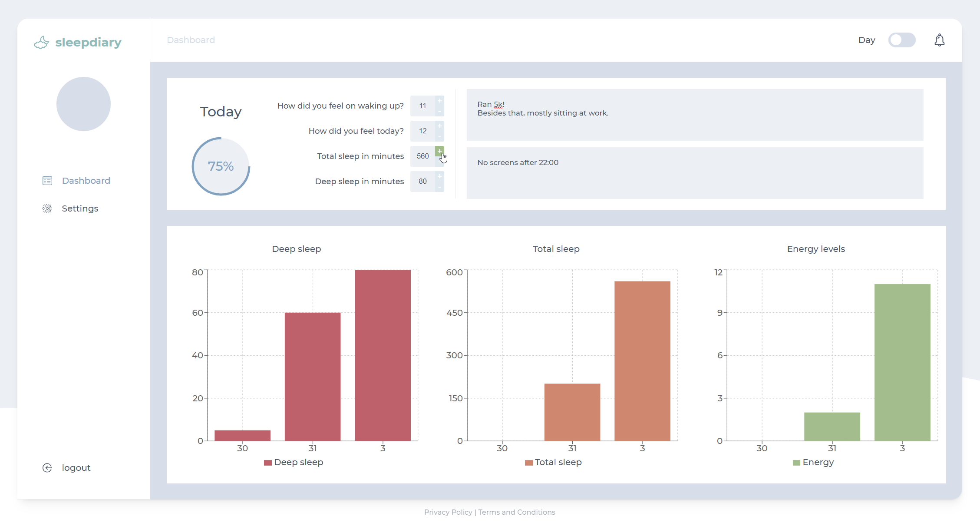The height and width of the screenshot is (526, 980).
Task: Open the Privacy Policy link
Action: (448, 512)
